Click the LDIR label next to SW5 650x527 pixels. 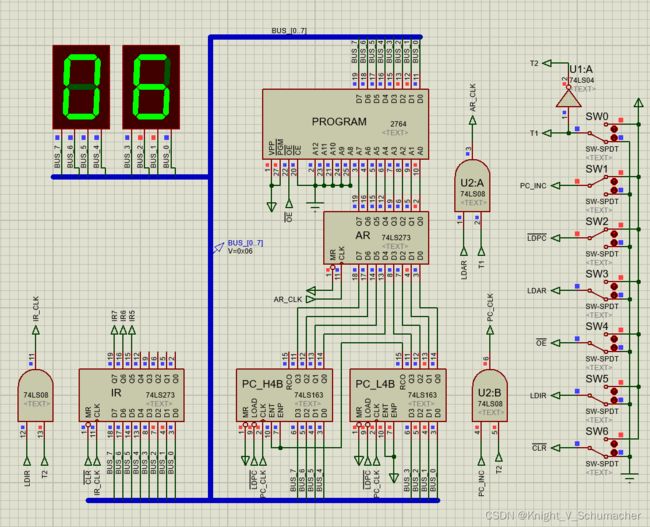click(538, 396)
